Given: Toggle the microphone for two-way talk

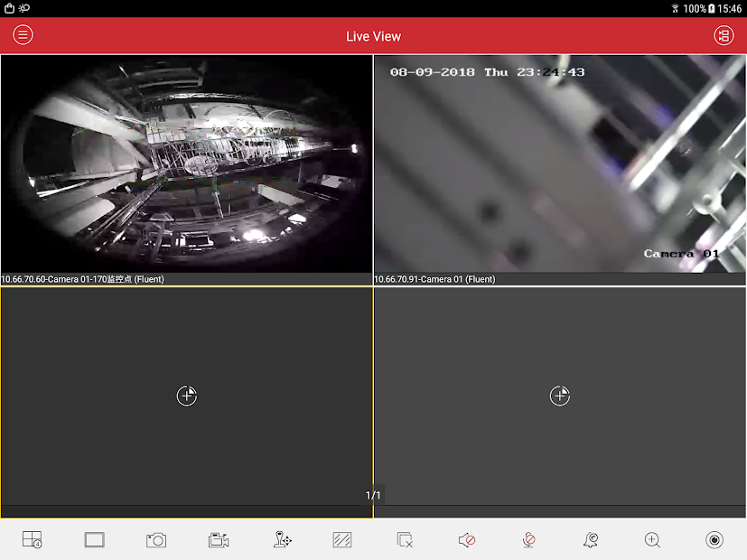Looking at the screenshot, I should click(528, 539).
